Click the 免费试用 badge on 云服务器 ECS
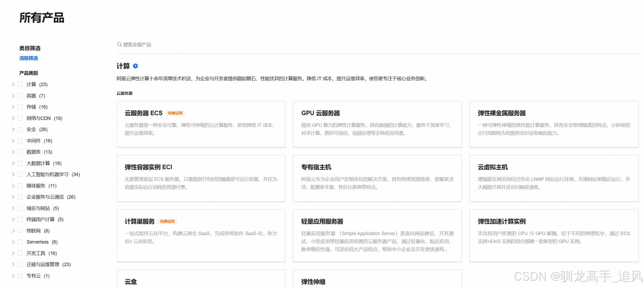The height and width of the screenshot is (287, 644). (x=175, y=113)
